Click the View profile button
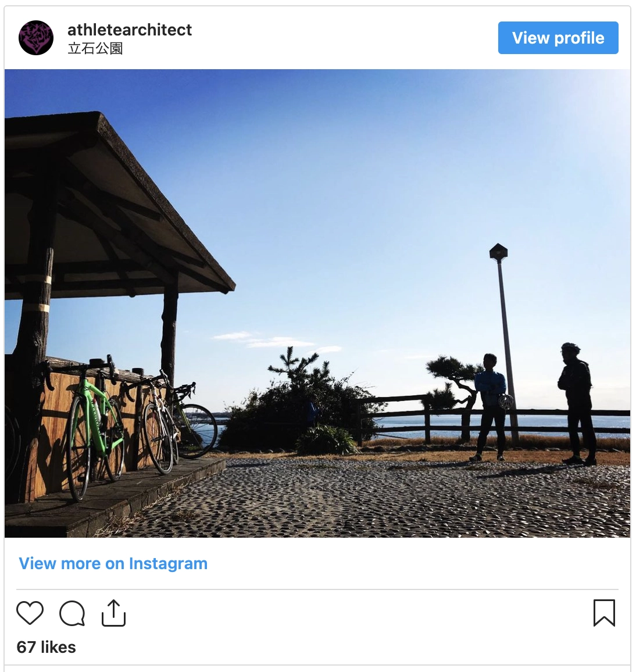The height and width of the screenshot is (672, 636). pyautogui.click(x=558, y=38)
